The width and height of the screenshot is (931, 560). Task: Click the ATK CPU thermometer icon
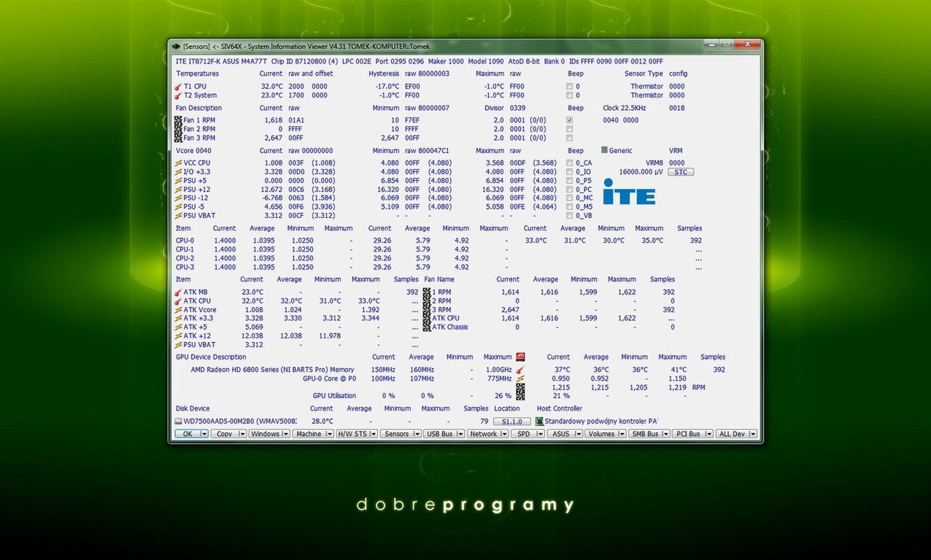pos(178,301)
